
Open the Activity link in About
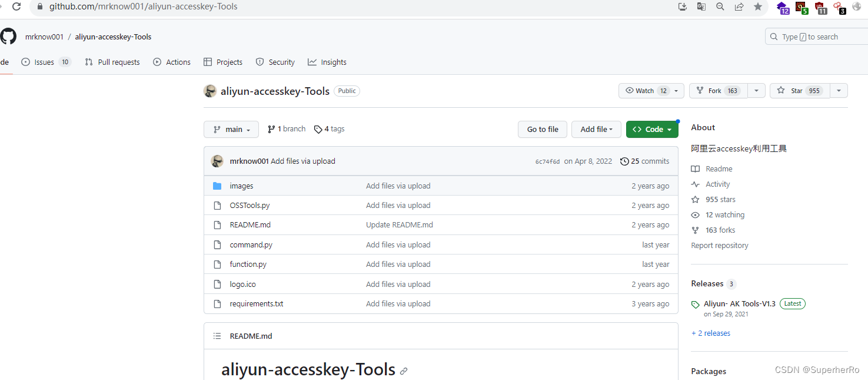pyautogui.click(x=711, y=184)
